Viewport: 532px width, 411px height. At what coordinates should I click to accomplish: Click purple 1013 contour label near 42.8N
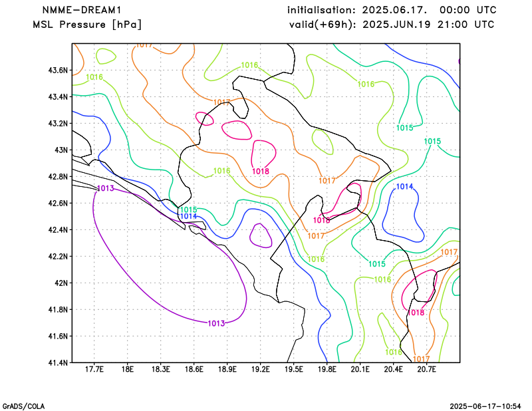click(106, 188)
